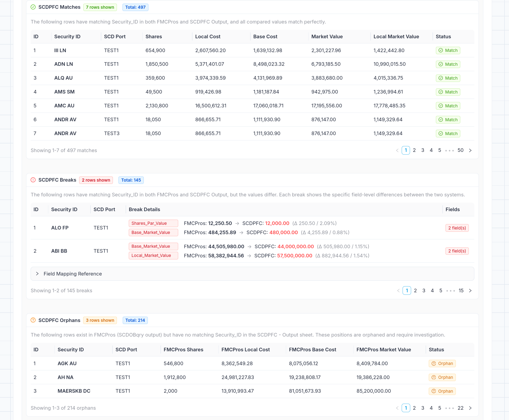This screenshot has height=420, width=509.
Task: Go to previous page of matches
Action: click(x=397, y=150)
